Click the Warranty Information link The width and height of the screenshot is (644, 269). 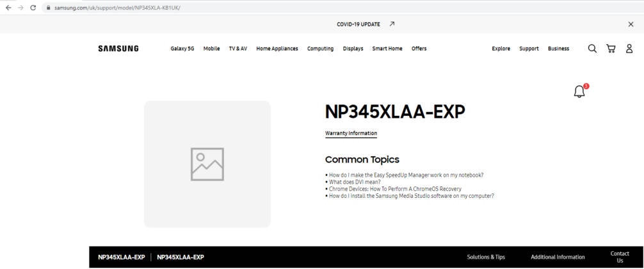[x=351, y=133]
